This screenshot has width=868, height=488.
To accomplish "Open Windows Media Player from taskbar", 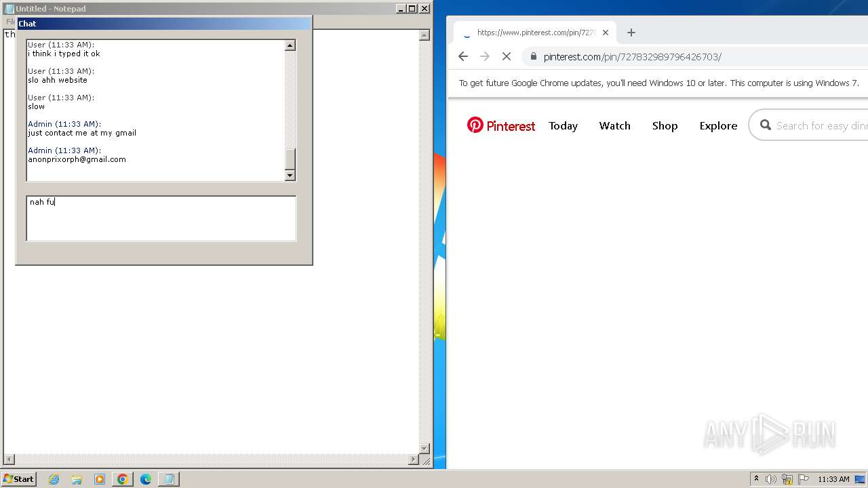I will [100, 479].
